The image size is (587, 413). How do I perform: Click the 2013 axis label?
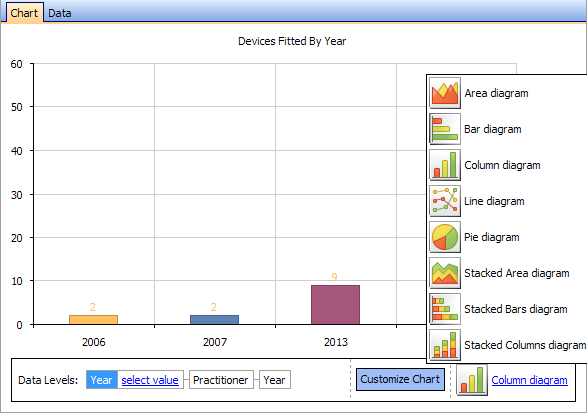click(x=336, y=342)
